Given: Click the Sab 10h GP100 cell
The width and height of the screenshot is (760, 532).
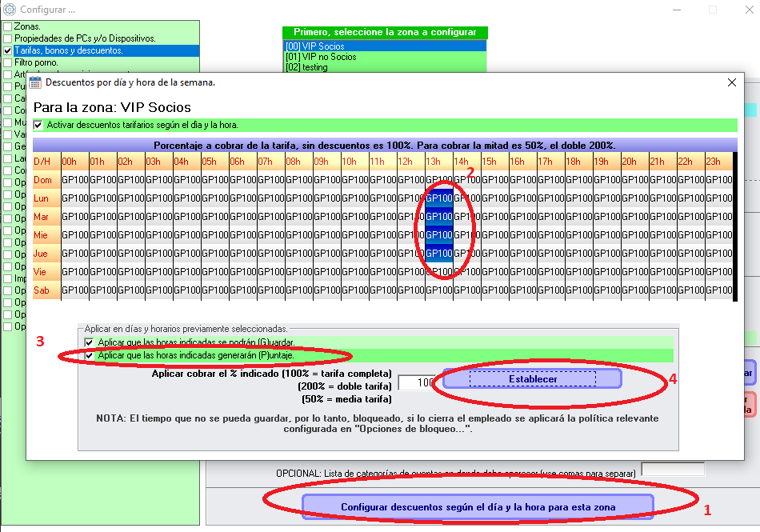Looking at the screenshot, I should click(355, 290).
